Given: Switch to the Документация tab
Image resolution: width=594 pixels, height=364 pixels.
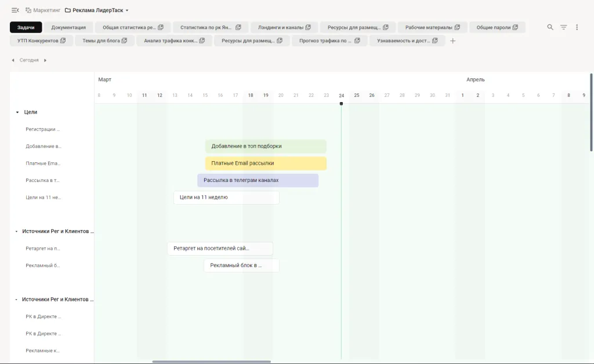Looking at the screenshot, I should pos(68,27).
